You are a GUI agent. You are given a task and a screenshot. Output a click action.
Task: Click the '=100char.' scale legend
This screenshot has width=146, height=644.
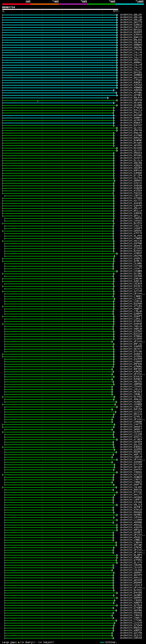tap(111, 642)
